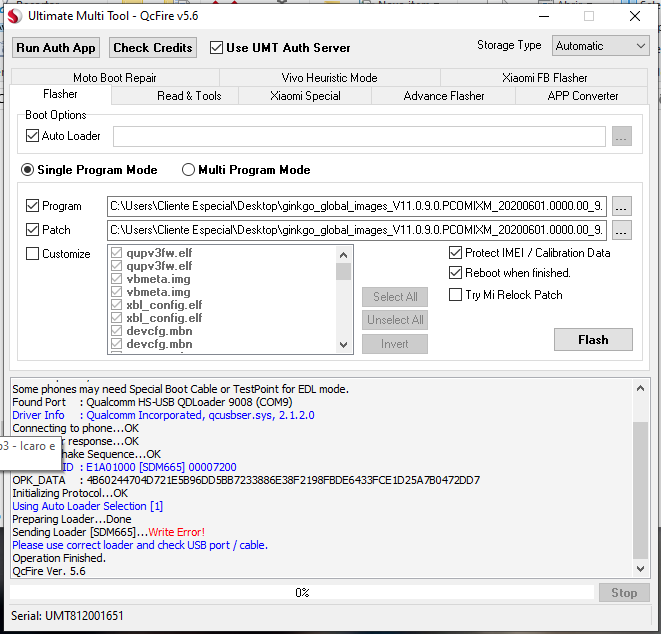The image size is (661, 634).
Task: Click the Flash button
Action: [x=593, y=340]
